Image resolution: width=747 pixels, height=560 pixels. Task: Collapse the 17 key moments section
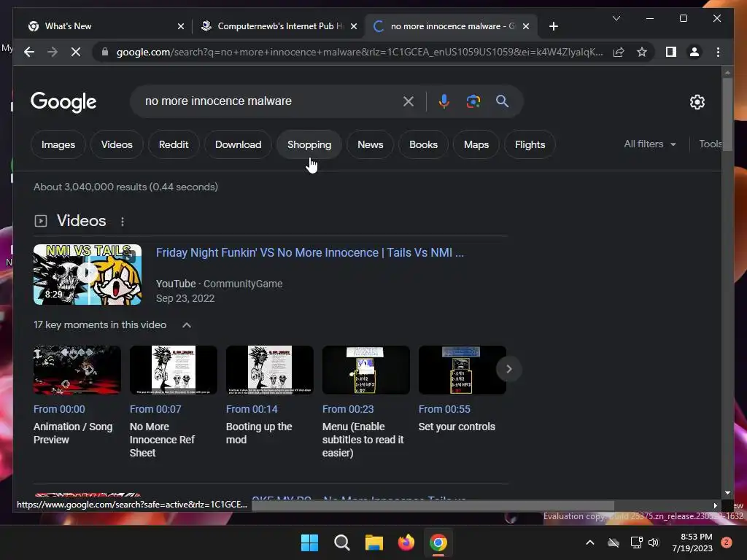pyautogui.click(x=187, y=325)
